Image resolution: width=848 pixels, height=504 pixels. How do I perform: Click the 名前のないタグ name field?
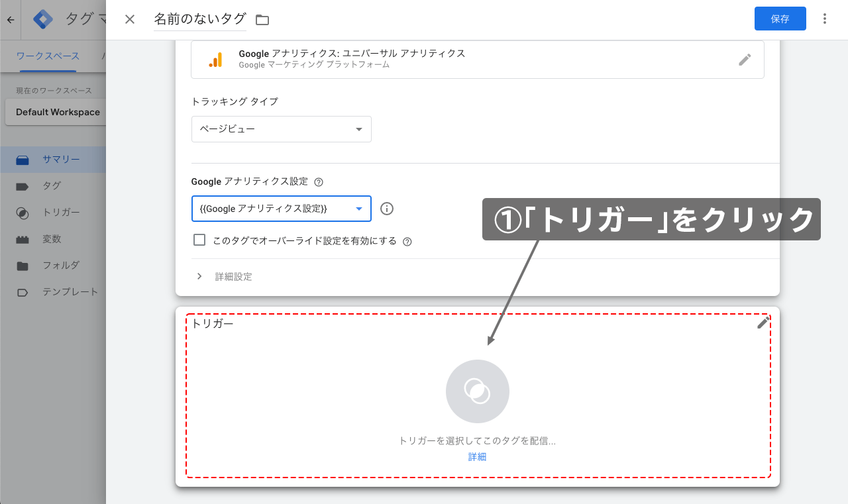200,20
